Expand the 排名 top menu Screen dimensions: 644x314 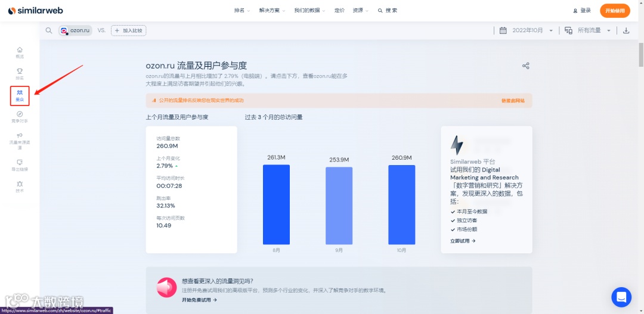coord(242,11)
